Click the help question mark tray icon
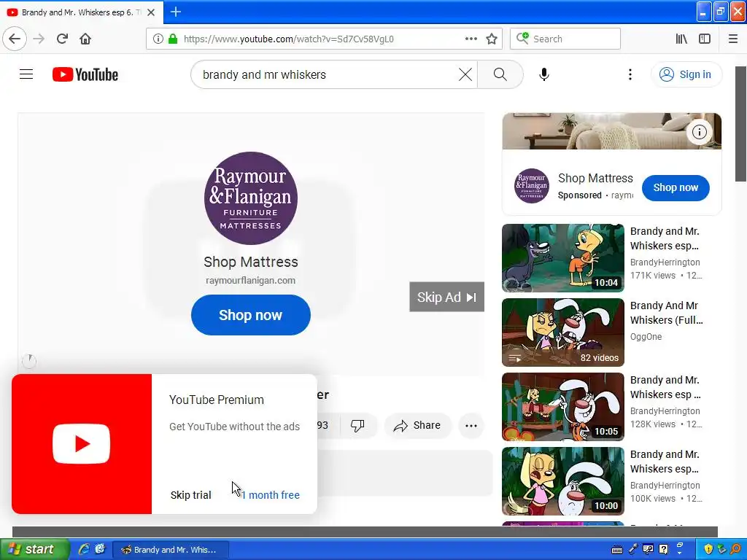747x560 pixels. [663, 550]
